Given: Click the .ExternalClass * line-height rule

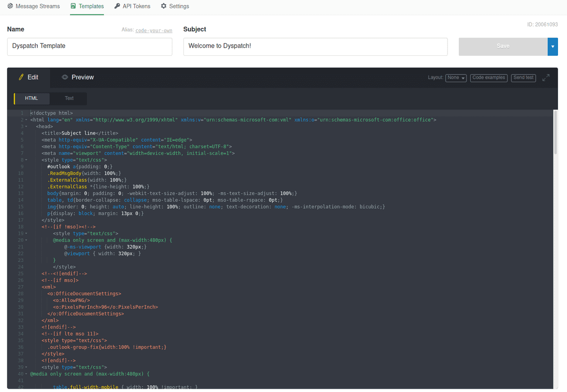Looking at the screenshot, I should 98,187.
